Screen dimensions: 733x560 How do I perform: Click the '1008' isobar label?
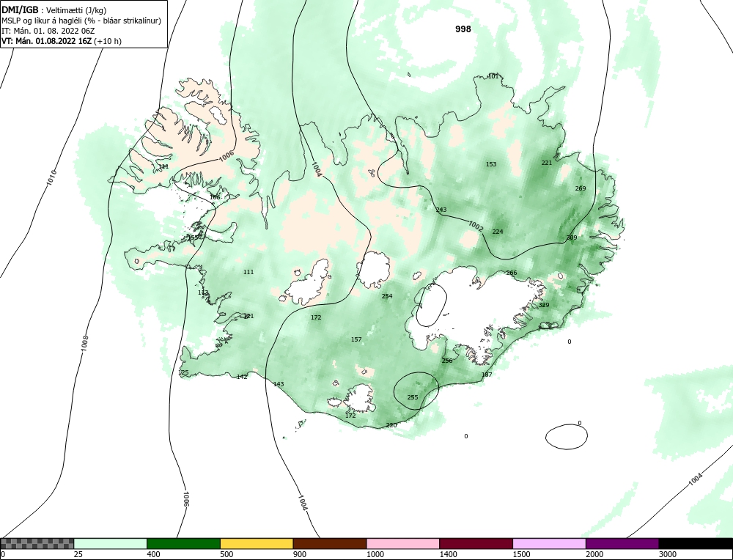tap(85, 343)
